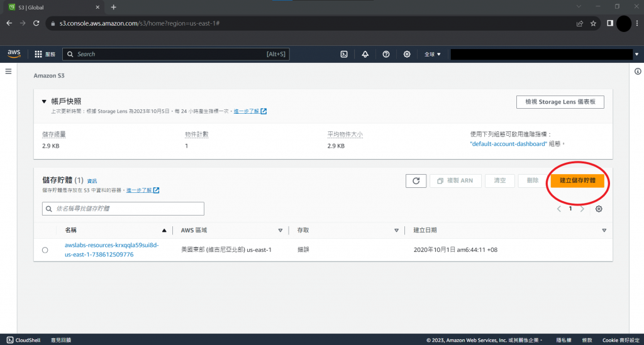The width and height of the screenshot is (644, 345).
Task: Click the 2020年10月1日 creation date cell
Action: coord(455,250)
